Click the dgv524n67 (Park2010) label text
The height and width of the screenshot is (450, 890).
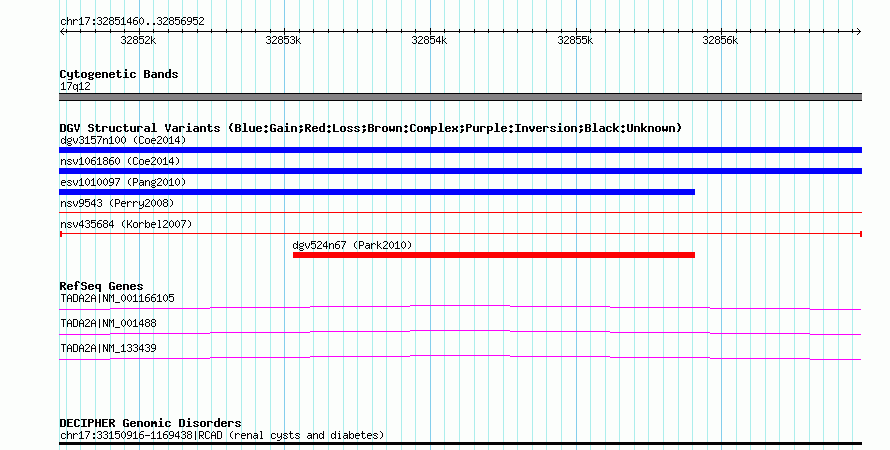point(352,245)
